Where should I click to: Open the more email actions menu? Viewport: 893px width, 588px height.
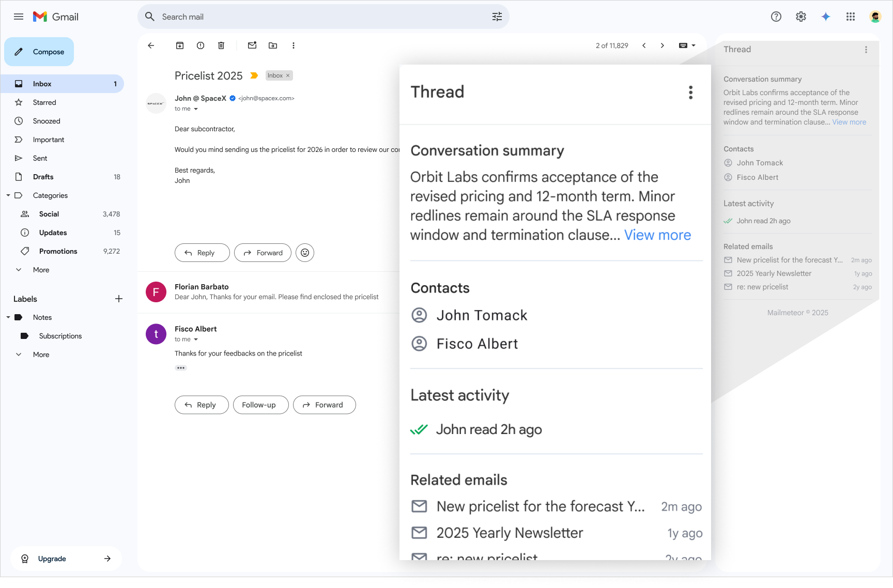tap(294, 45)
